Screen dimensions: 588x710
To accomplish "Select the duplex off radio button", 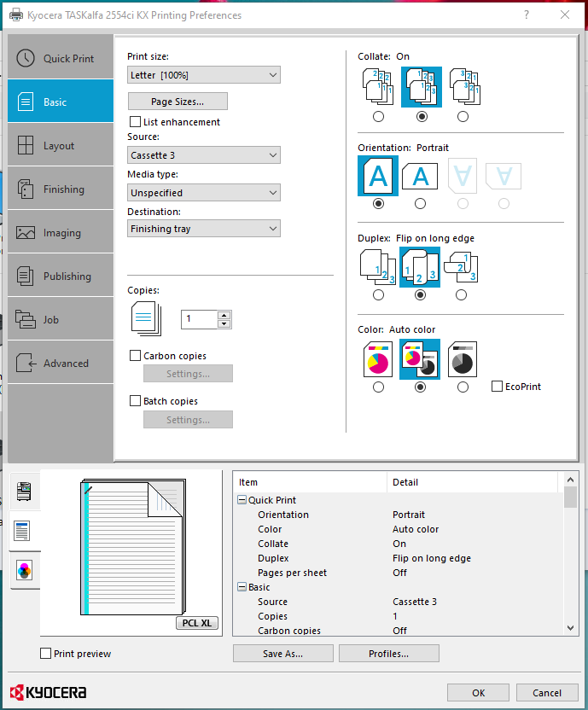I will (x=378, y=295).
